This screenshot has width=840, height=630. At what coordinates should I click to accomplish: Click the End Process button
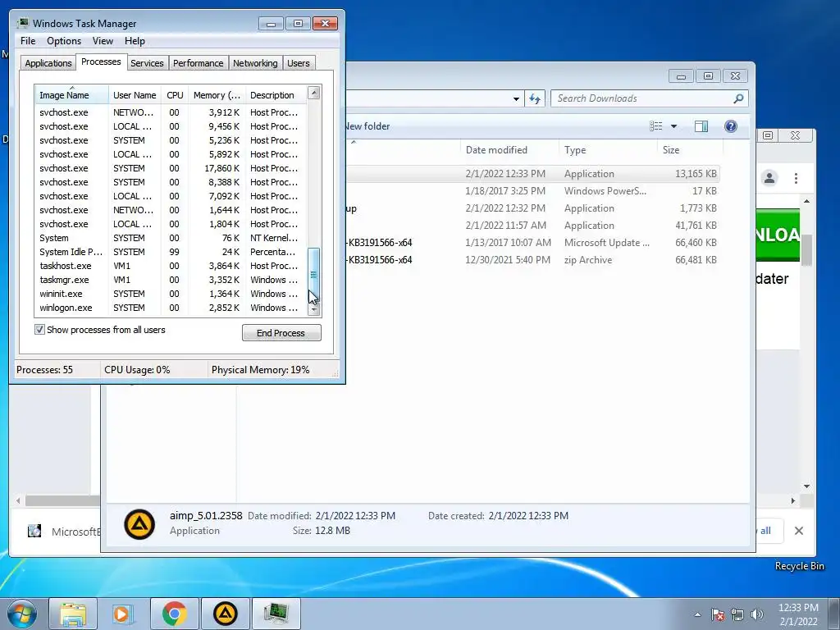(281, 333)
